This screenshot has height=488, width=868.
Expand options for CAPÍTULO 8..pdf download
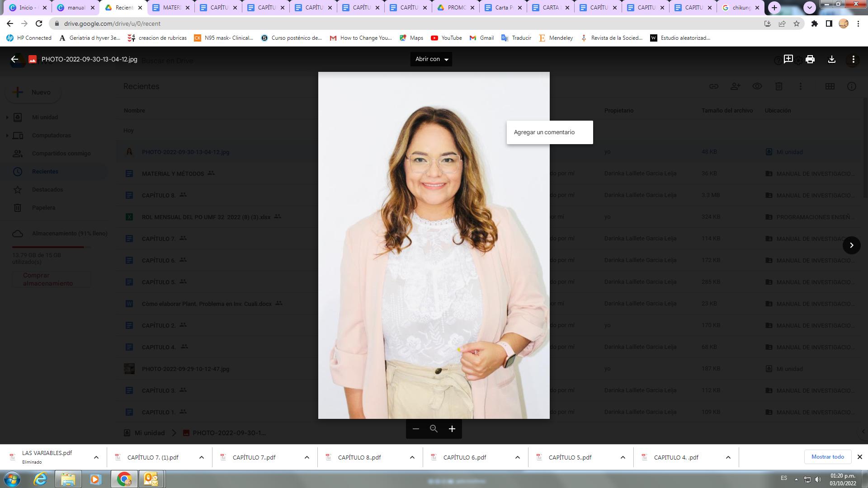coord(412,457)
